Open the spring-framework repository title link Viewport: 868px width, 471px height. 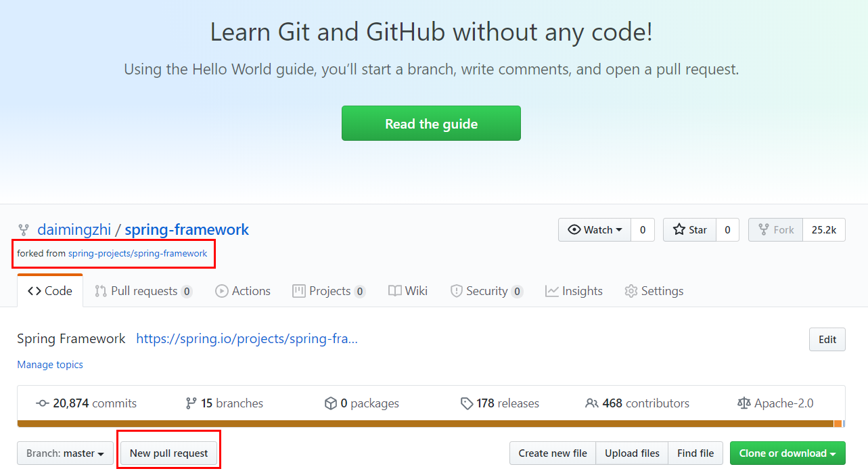coord(187,229)
